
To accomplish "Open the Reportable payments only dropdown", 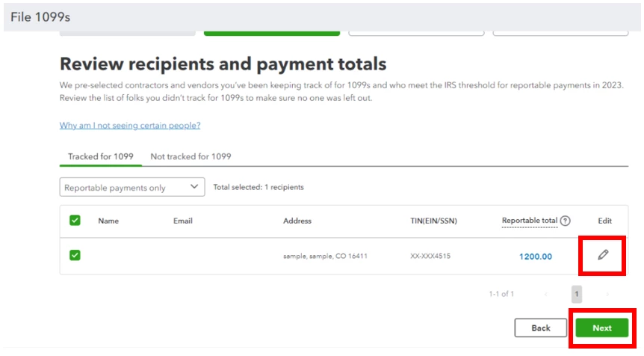I will (x=131, y=187).
